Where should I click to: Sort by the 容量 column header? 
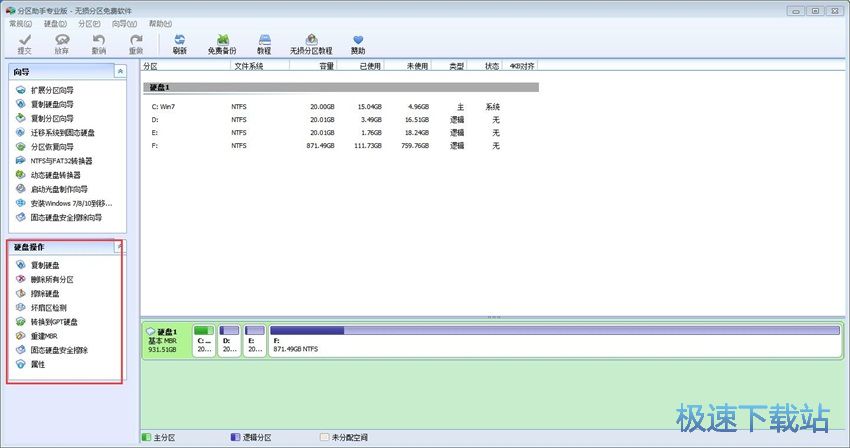(313, 66)
